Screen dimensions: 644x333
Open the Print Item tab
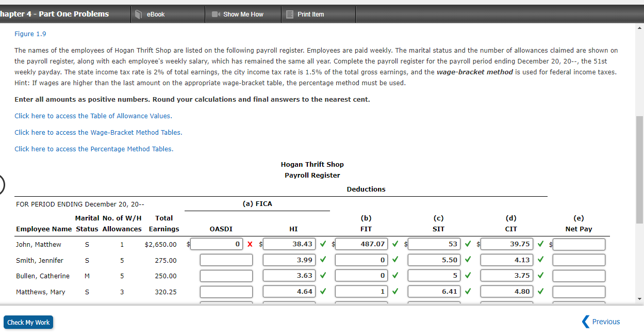click(318, 14)
